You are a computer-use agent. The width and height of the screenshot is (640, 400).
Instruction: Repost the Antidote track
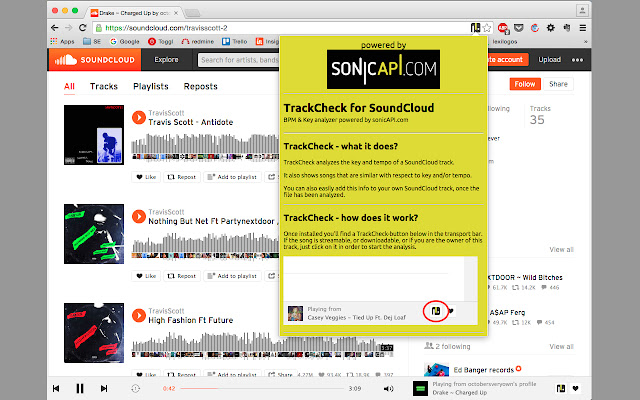pos(182,177)
